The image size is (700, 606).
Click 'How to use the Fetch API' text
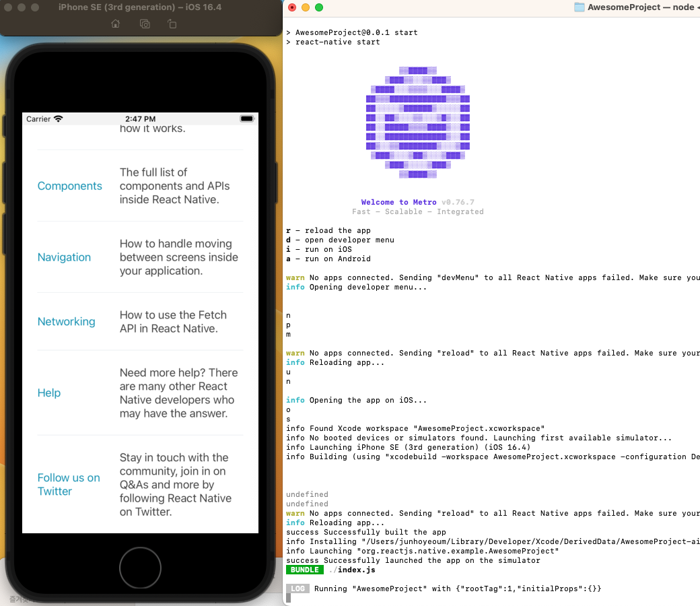[173, 322]
